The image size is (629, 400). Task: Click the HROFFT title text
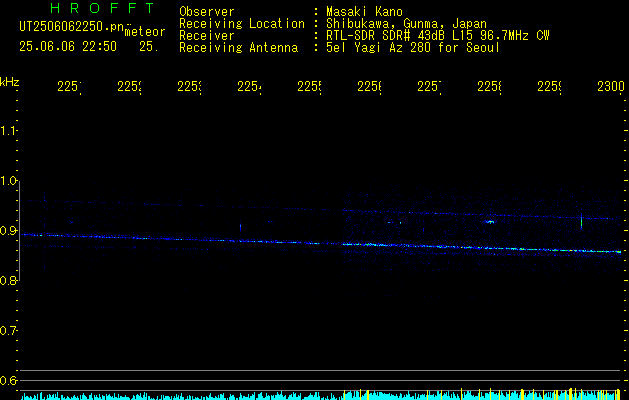tap(103, 8)
